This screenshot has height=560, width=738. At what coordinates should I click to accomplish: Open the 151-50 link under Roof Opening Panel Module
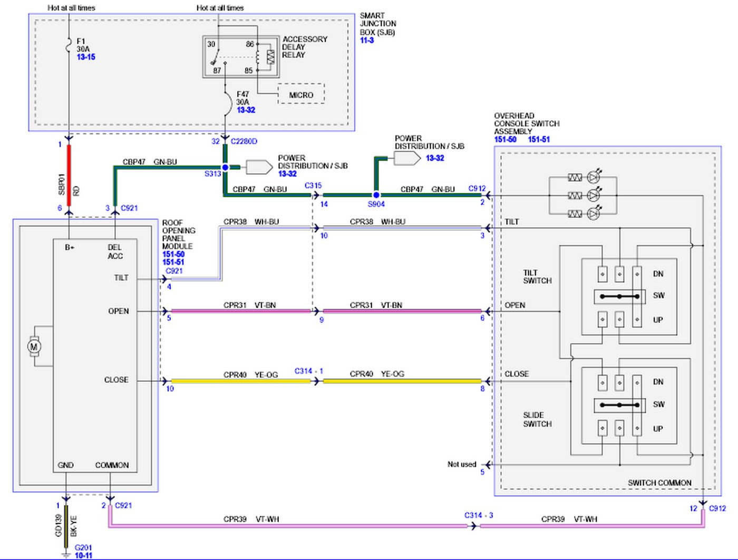pos(173,254)
